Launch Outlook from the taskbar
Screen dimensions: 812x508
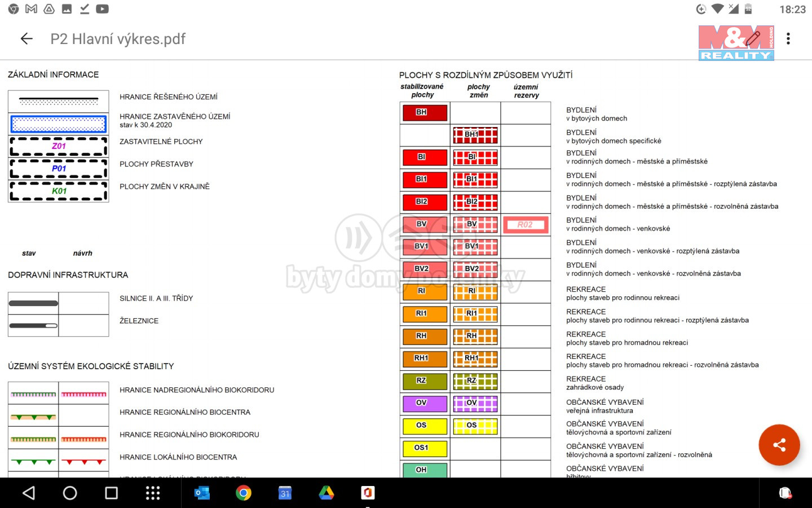[x=202, y=493]
